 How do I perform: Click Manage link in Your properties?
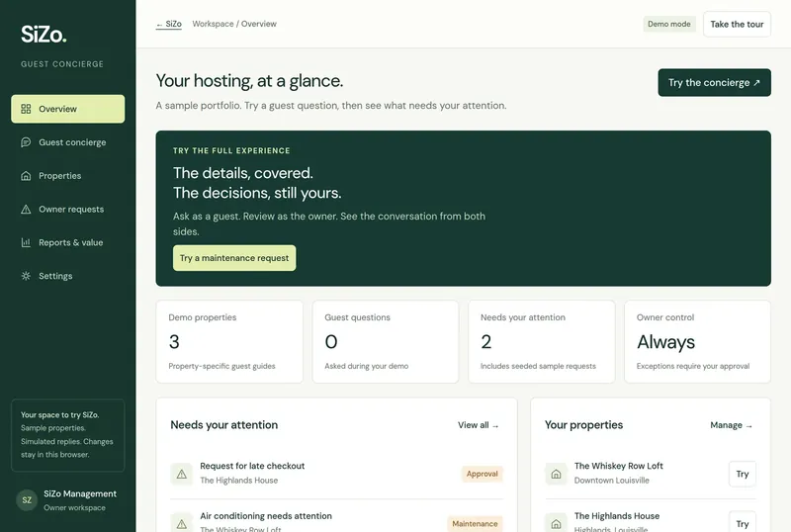[x=731, y=425]
